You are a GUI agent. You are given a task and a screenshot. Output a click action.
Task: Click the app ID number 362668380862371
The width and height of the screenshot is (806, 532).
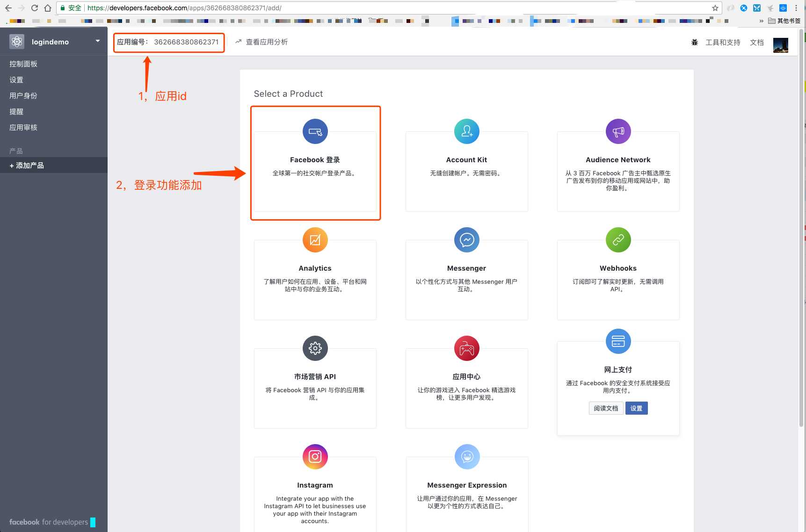[x=186, y=42]
